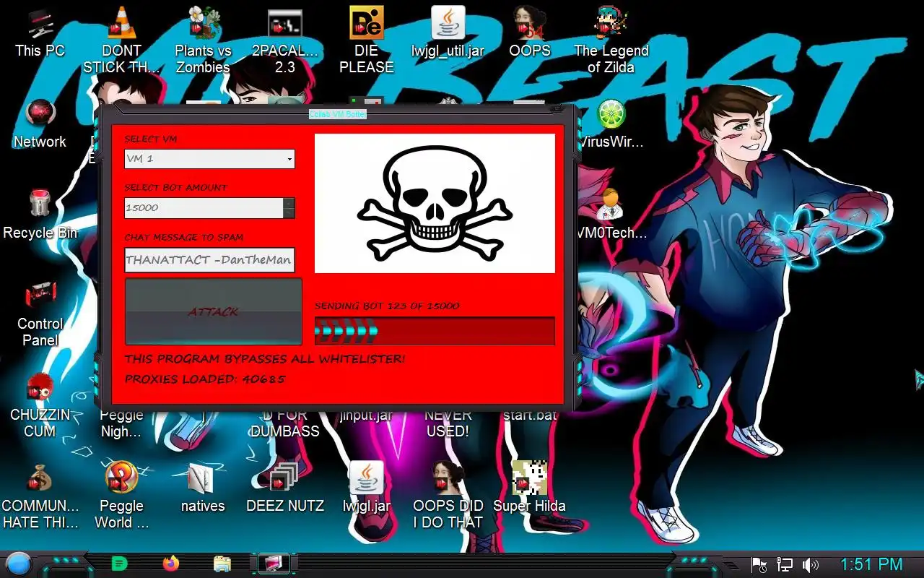Click the ATTACK button
This screenshot has width=924, height=578.
click(214, 311)
